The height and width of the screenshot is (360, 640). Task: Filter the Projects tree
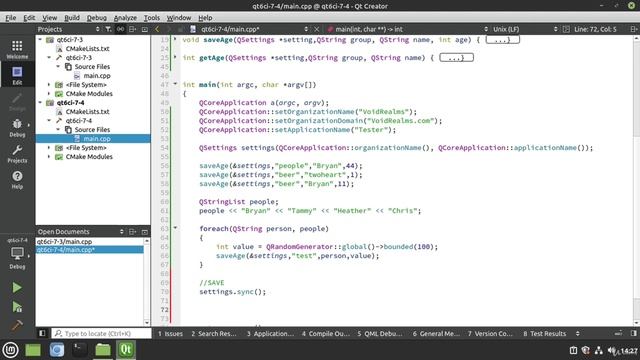tap(108, 29)
